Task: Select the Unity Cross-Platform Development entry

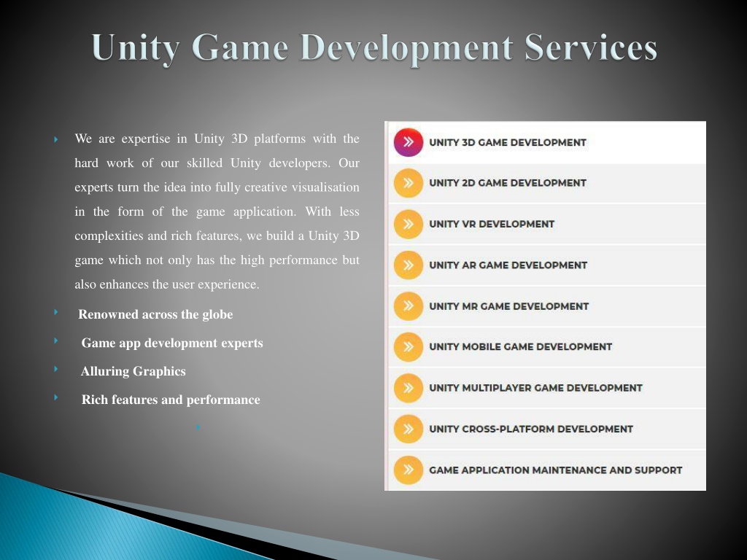Action: click(x=547, y=429)
